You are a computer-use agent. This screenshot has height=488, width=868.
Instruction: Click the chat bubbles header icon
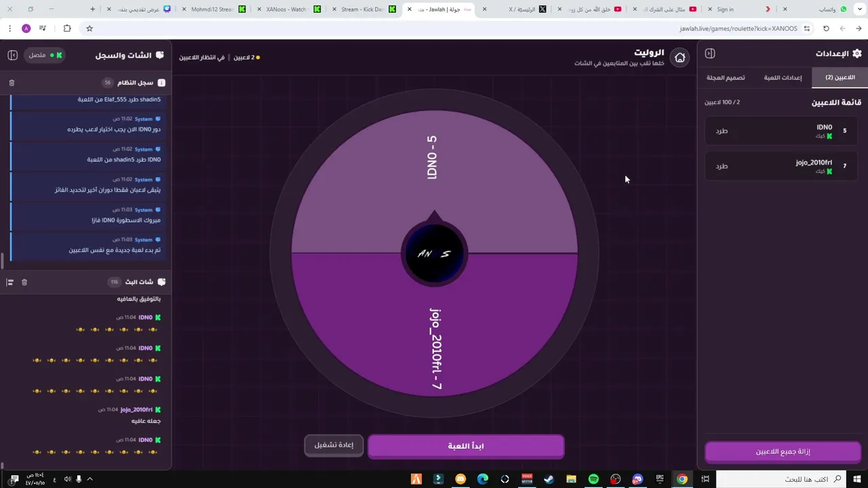point(160,55)
